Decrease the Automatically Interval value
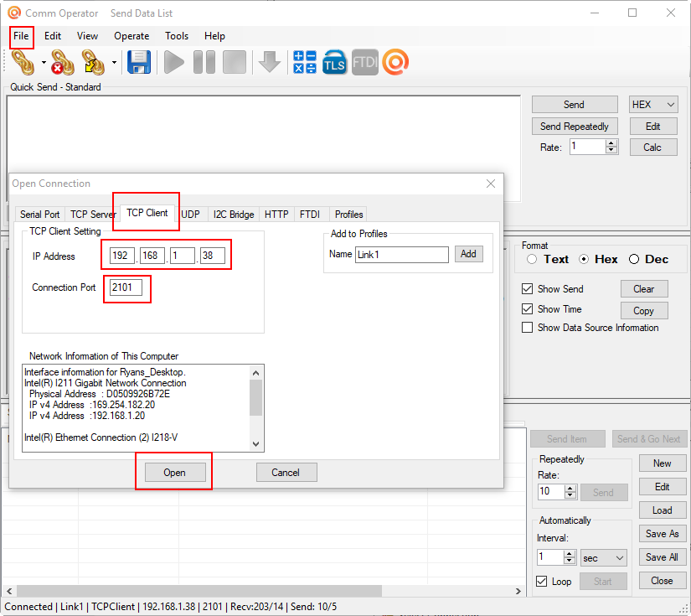 point(570,561)
